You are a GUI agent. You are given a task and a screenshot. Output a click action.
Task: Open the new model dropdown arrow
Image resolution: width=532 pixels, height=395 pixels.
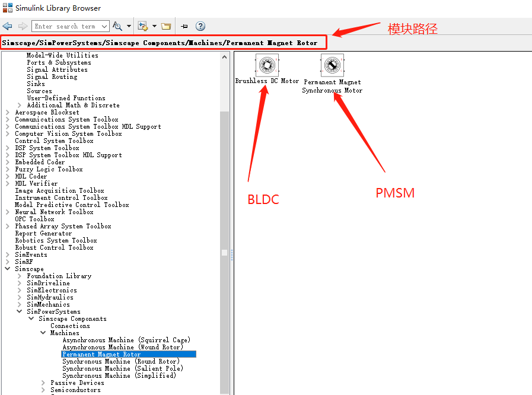(154, 26)
